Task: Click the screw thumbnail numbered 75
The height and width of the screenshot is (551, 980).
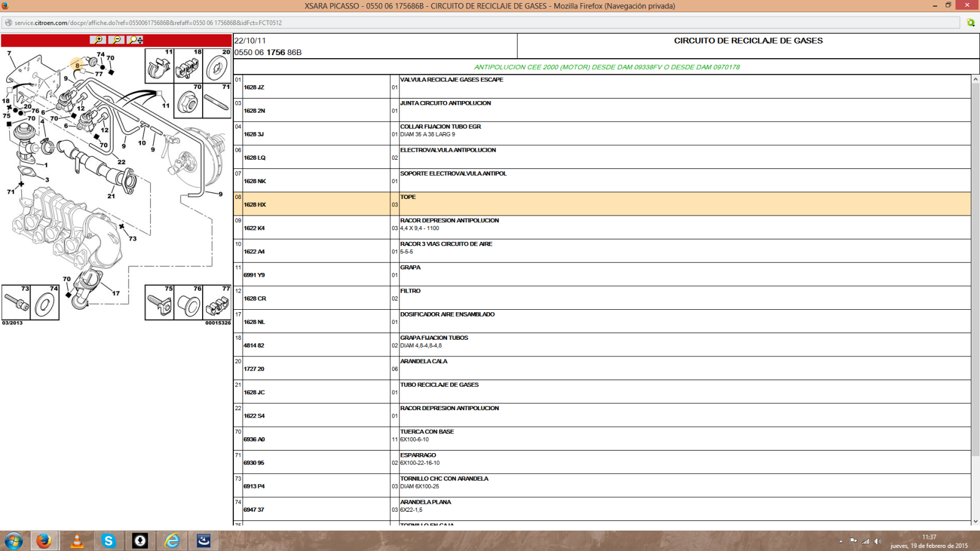Action: point(159,302)
